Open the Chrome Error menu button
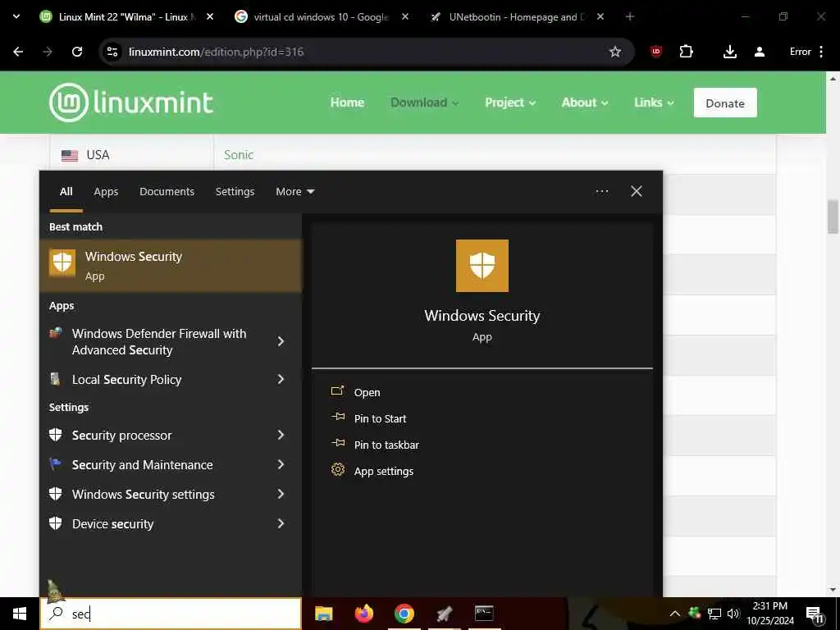The height and width of the screenshot is (630, 840). [x=806, y=52]
